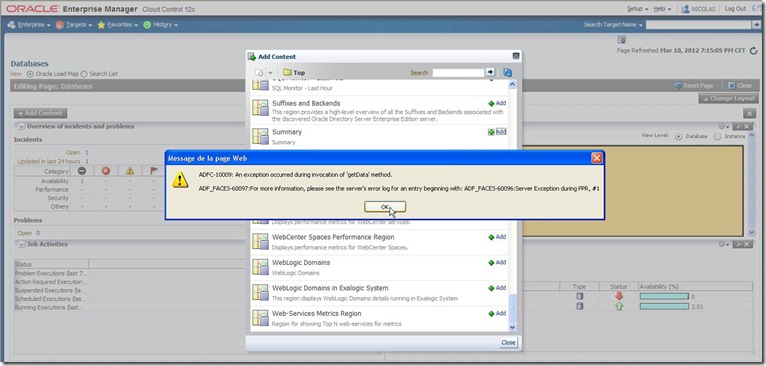Add WebCenter Spaces Performance Region
766x366 pixels.
click(497, 237)
